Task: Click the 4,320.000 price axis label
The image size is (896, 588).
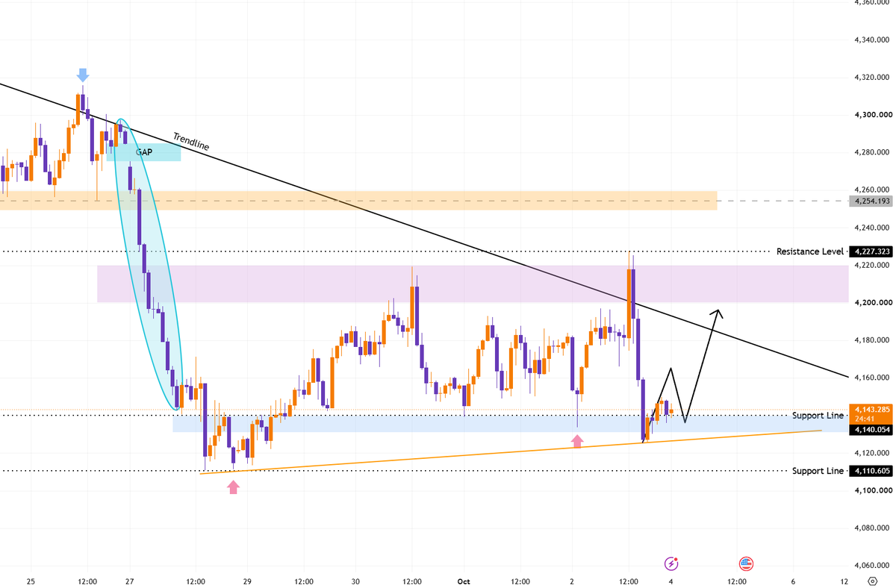Action: [871, 77]
